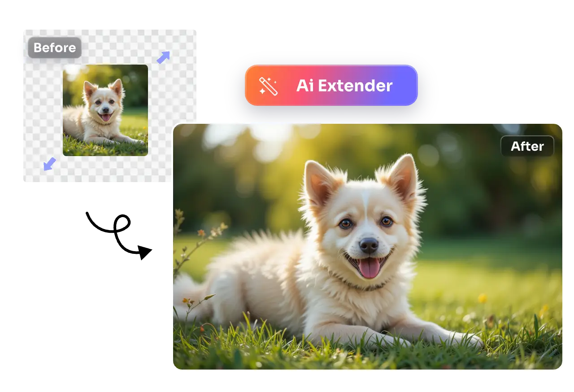574x392 pixels.
Task: Toggle the Before label visibility
Action: [x=54, y=48]
